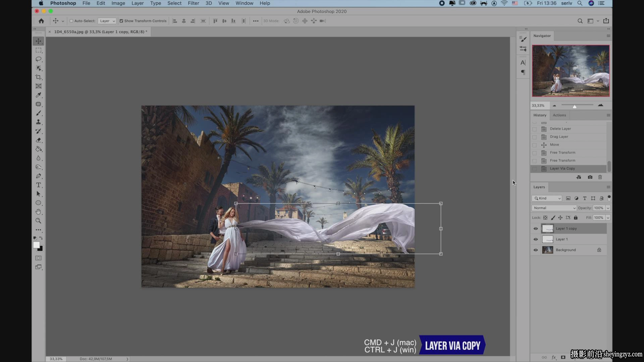
Task: Select the Drag Layer history state
Action: [569, 137]
